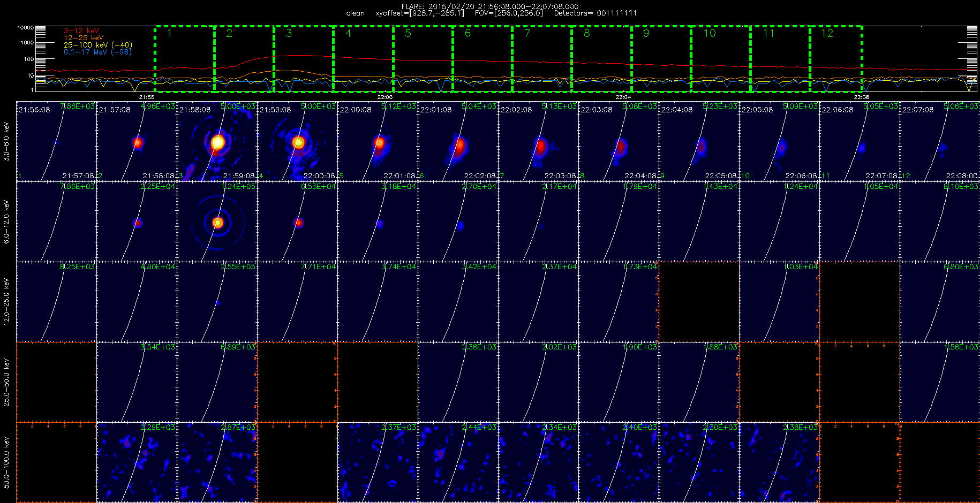Click the 22:00 time axis label
980x503 pixels.
coord(385,97)
